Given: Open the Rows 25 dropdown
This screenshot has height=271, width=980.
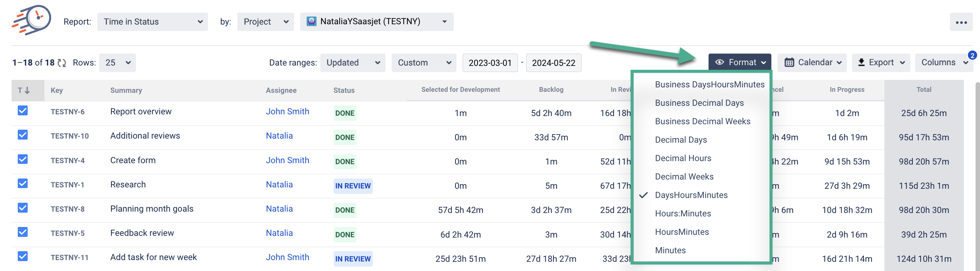Looking at the screenshot, I should click(x=117, y=63).
